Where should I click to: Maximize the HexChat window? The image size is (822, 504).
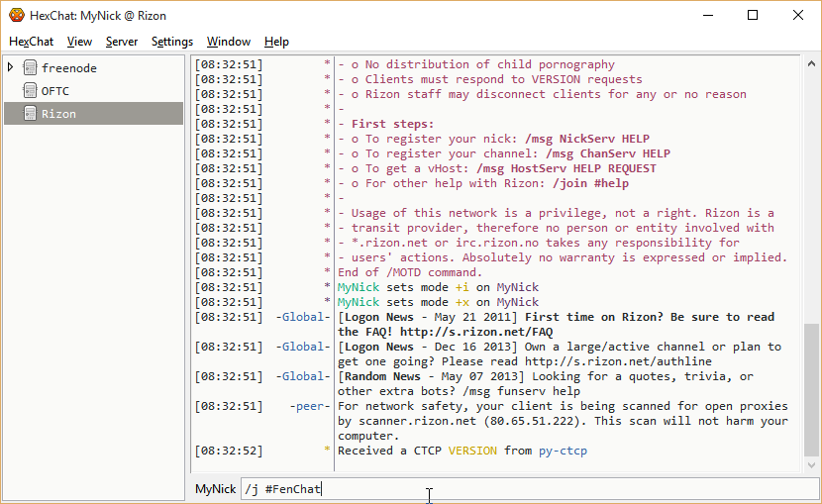click(x=753, y=15)
